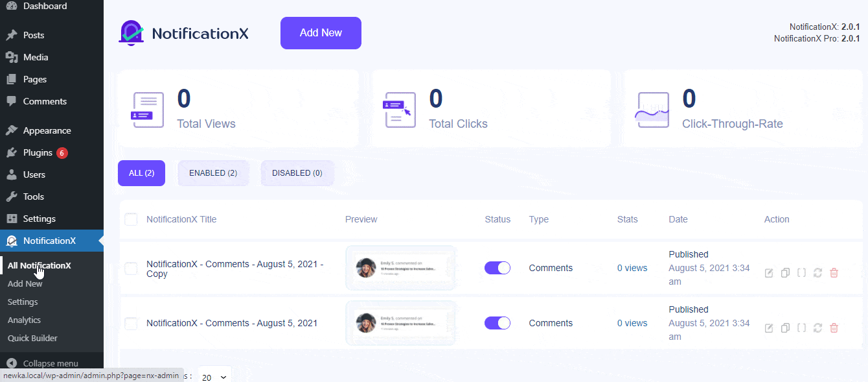The image size is (868, 382).
Task: Click the Stats column header
Action: (628, 219)
